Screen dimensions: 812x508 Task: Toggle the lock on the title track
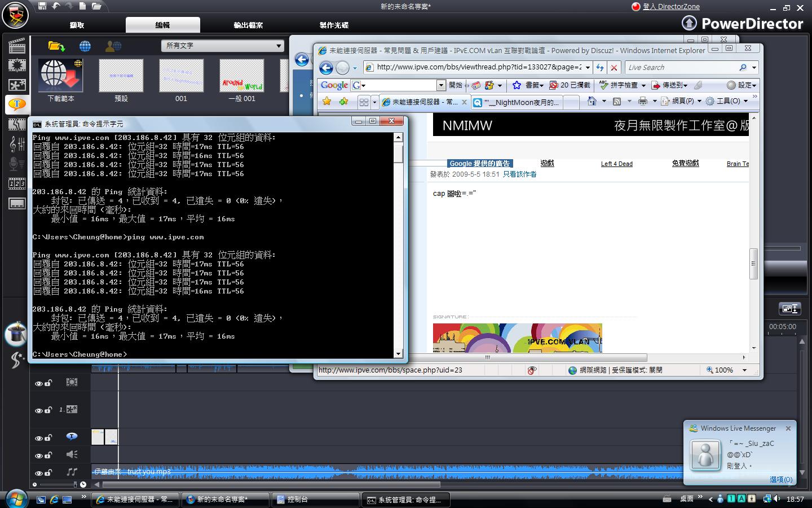[48, 437]
